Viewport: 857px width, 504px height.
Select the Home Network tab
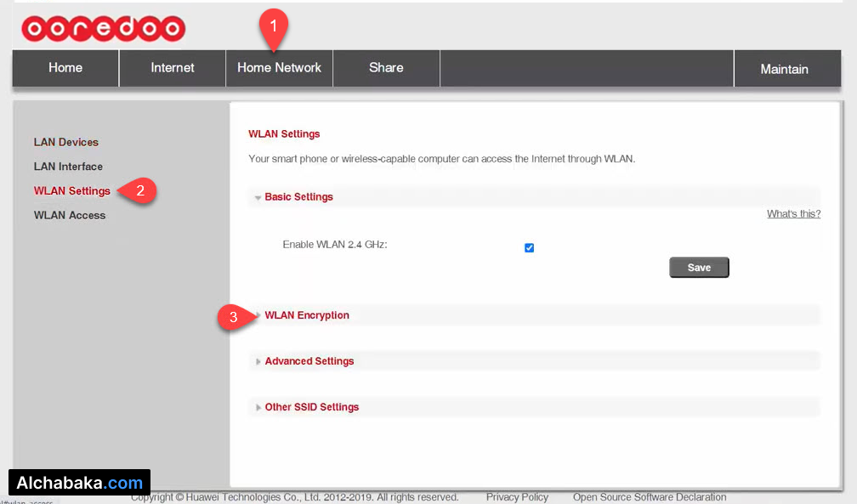pos(279,68)
